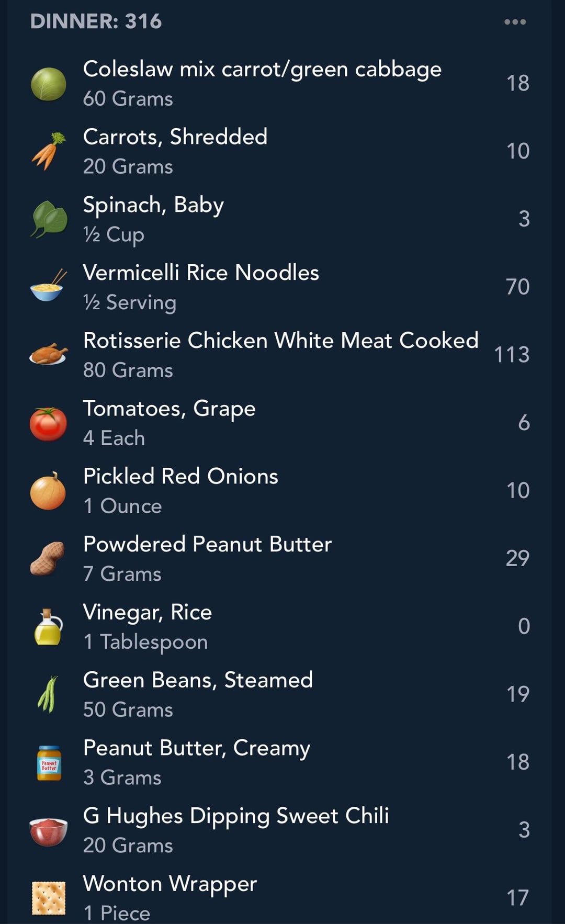Tap the rotisserie chicken icon
Screen dimensions: 565x924
pyautogui.click(x=48, y=355)
